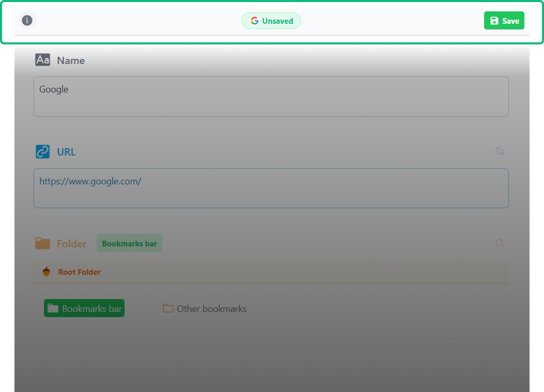Click the URL chain-link icon

pyautogui.click(x=43, y=152)
